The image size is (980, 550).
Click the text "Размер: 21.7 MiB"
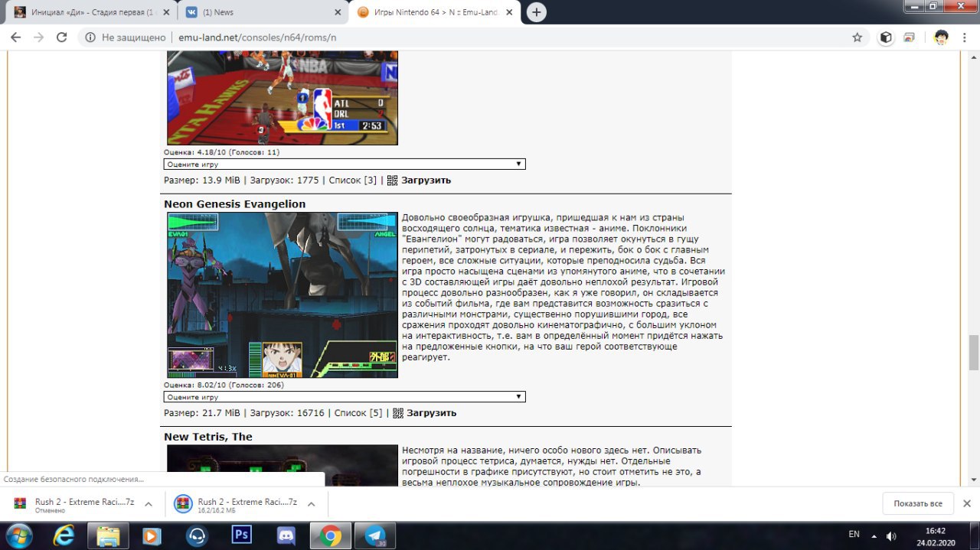pyautogui.click(x=202, y=413)
